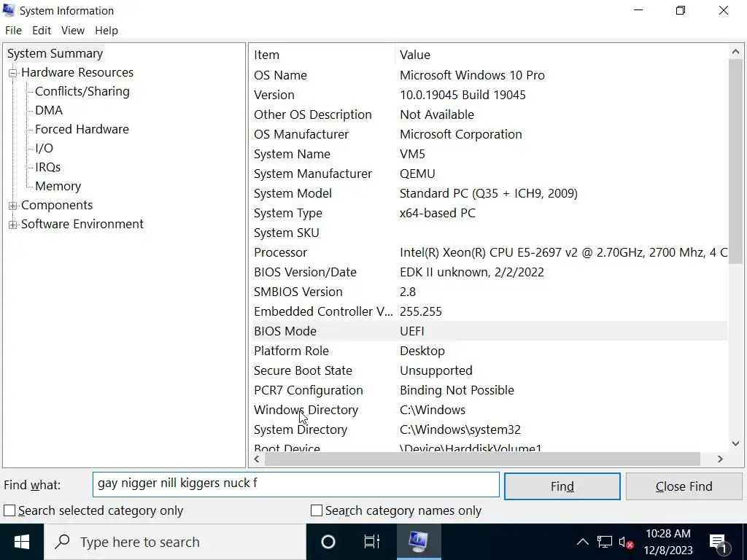747x560 pixels.
Task: Select the Version row
Action: [x=489, y=95]
